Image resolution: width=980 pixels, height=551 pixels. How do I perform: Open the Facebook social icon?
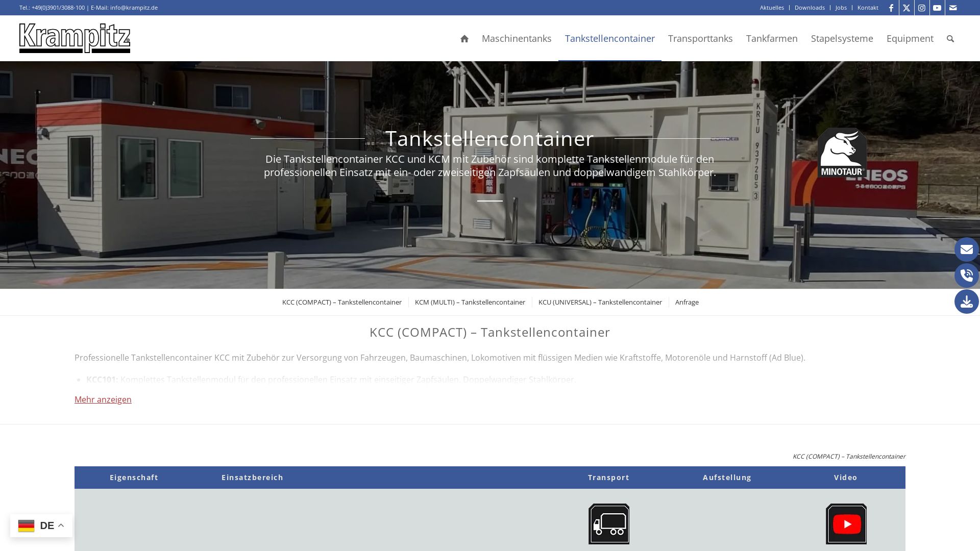[891, 8]
